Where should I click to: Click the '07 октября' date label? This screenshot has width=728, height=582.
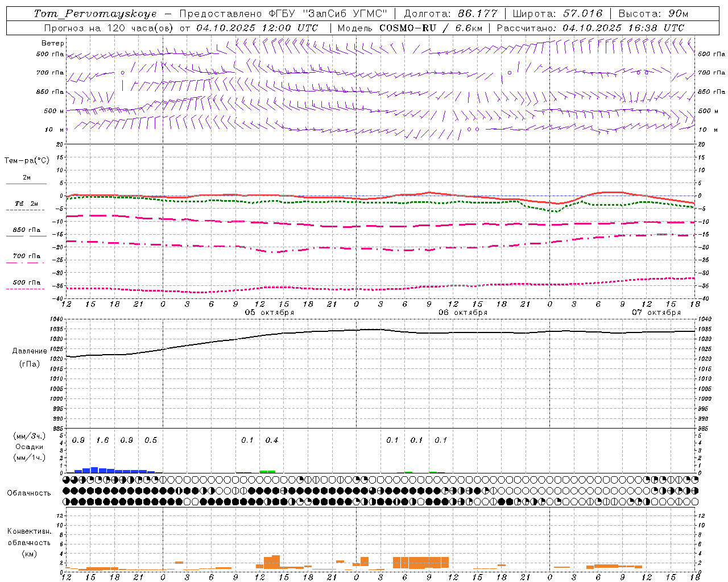pos(656,312)
